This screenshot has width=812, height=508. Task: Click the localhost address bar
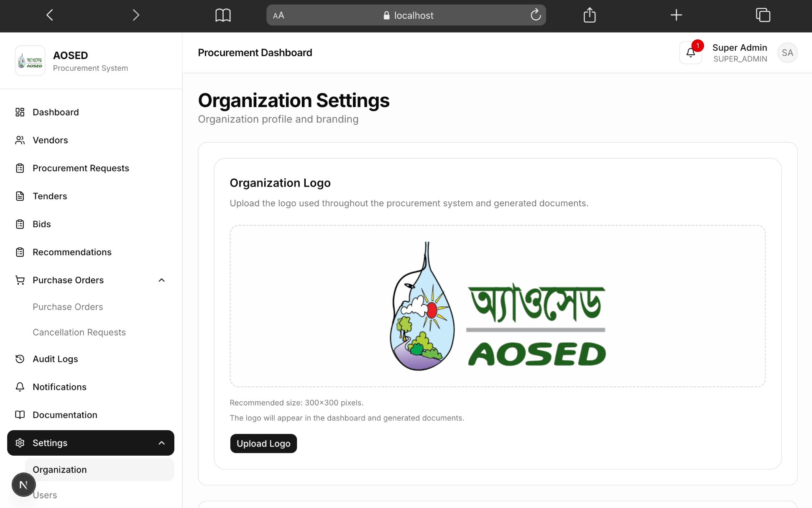[406, 15]
